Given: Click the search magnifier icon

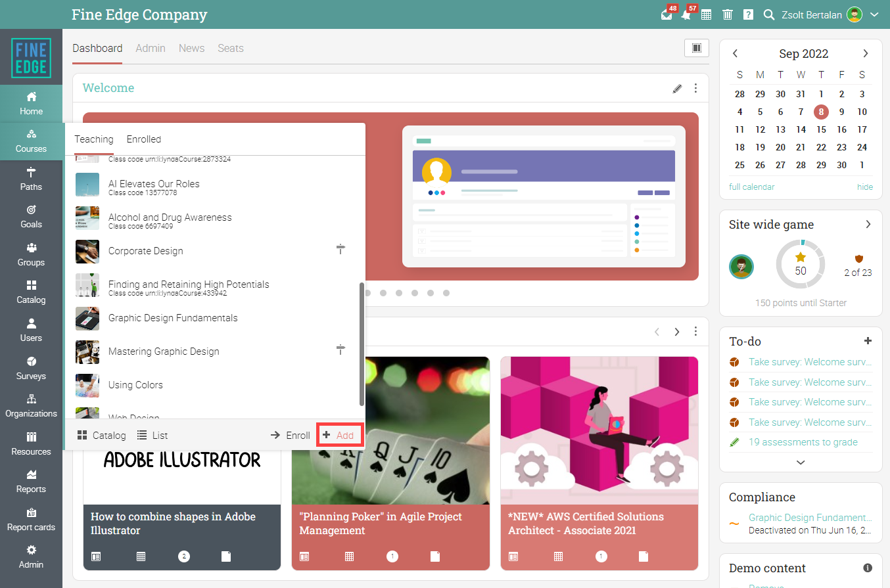Looking at the screenshot, I should point(768,14).
